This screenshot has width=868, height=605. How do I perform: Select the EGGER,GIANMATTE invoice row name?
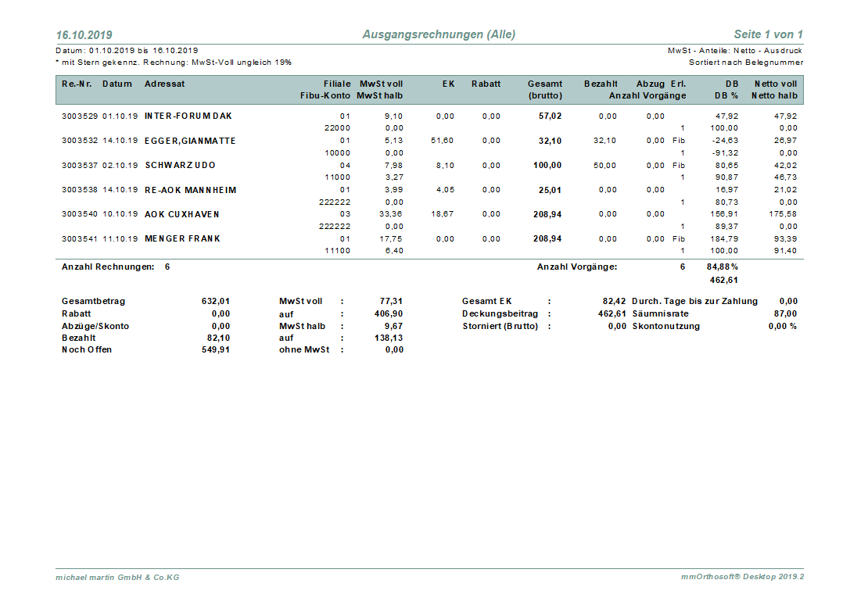pyautogui.click(x=190, y=141)
